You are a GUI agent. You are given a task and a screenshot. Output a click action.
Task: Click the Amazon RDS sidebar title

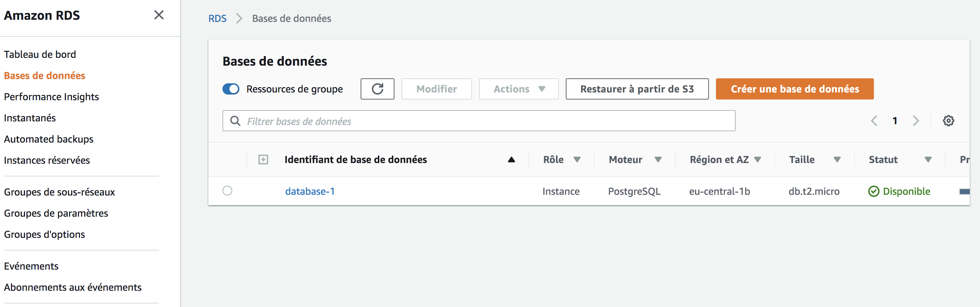[x=42, y=15]
